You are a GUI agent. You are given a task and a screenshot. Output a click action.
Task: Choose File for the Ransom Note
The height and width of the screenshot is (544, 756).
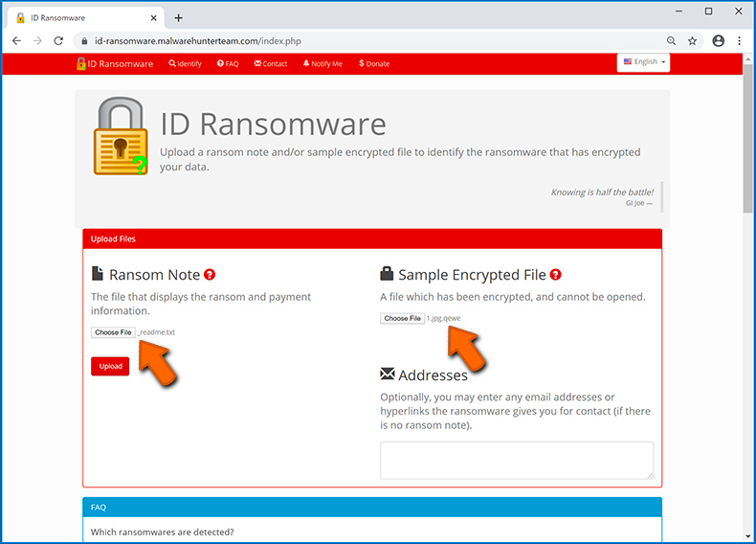(x=113, y=332)
